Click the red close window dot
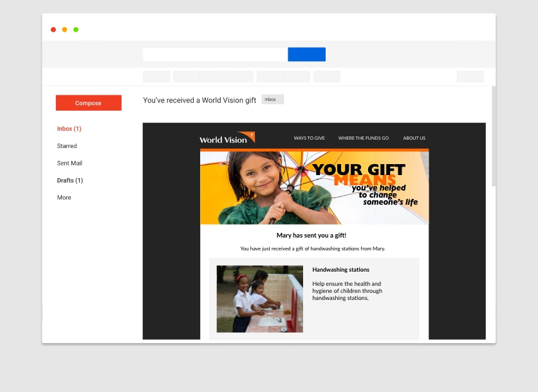The image size is (538, 392). 53,30
